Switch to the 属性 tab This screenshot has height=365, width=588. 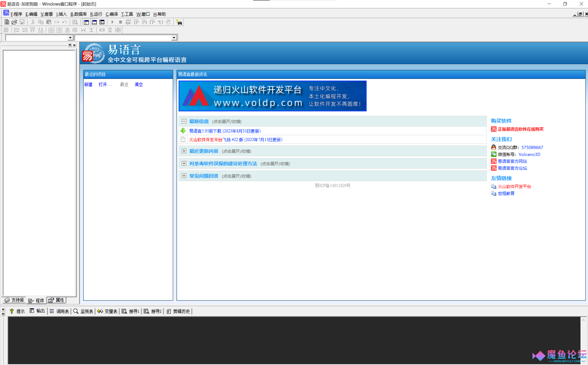tap(56, 300)
